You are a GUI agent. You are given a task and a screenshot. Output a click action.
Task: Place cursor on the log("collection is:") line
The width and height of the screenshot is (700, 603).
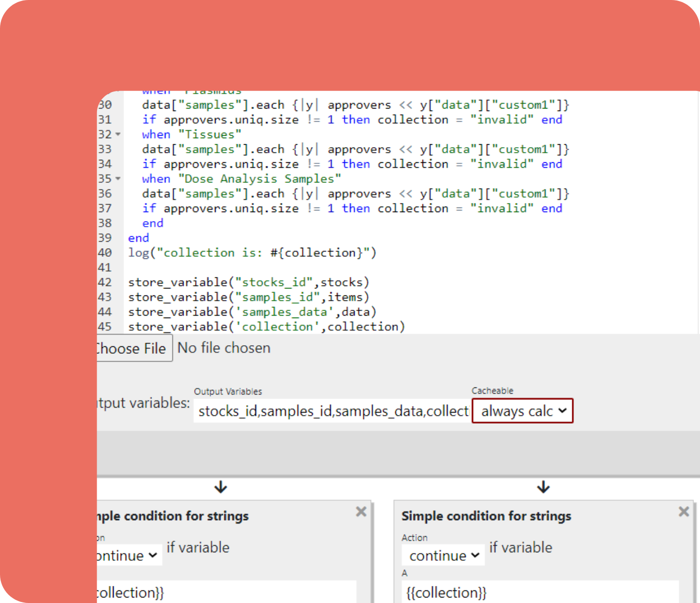pyautogui.click(x=251, y=252)
